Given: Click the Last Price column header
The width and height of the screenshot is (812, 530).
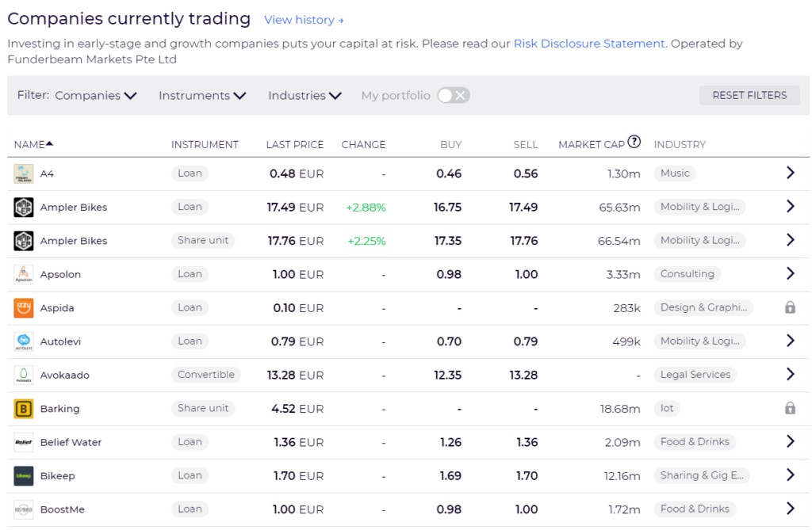Looking at the screenshot, I should click(x=295, y=144).
